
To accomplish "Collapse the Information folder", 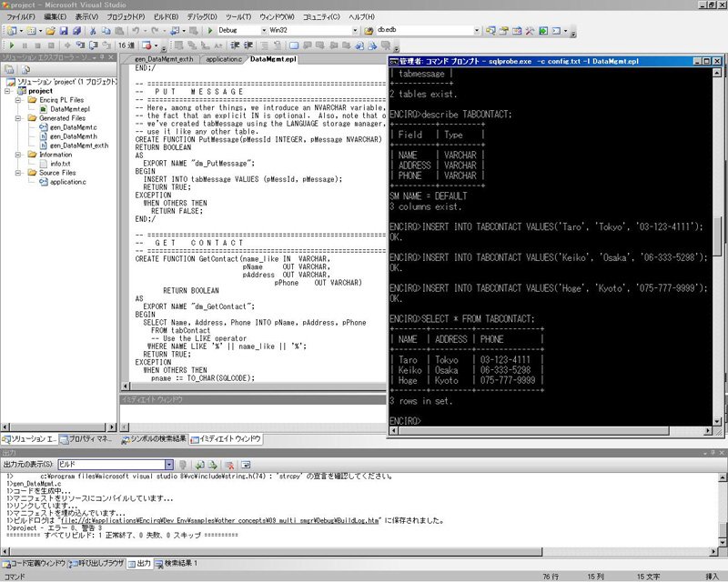I will click(x=18, y=155).
